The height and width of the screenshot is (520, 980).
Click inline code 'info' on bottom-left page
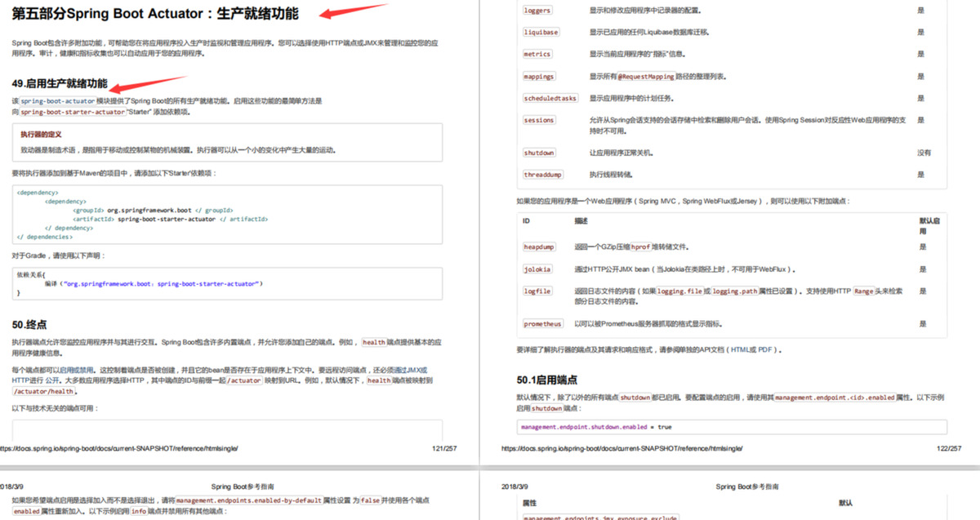click(140, 511)
